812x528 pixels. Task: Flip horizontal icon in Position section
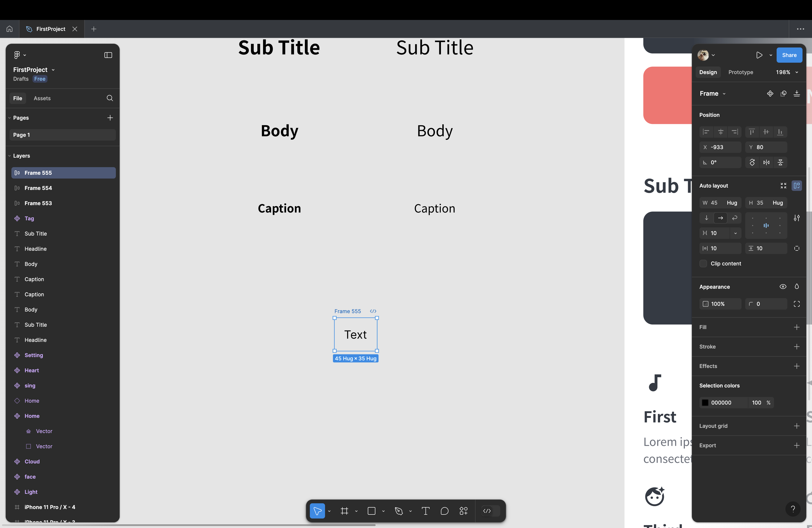point(766,162)
